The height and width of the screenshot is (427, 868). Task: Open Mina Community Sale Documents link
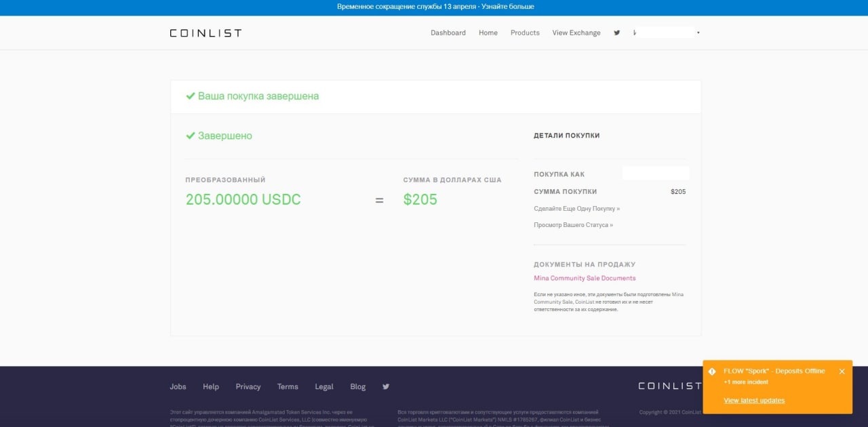pos(585,278)
